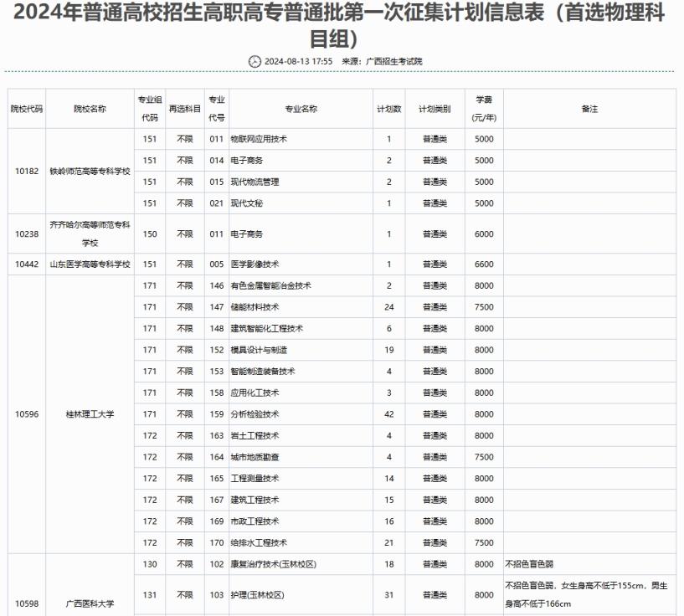Click the publish date 2024-08-13 17:55
This screenshot has height=616, width=684.
299,61
